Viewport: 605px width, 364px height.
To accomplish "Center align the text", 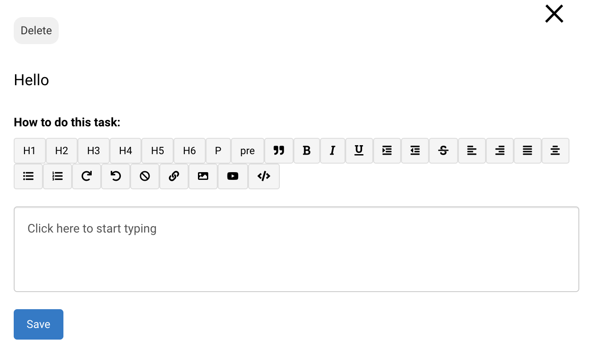I will [555, 151].
